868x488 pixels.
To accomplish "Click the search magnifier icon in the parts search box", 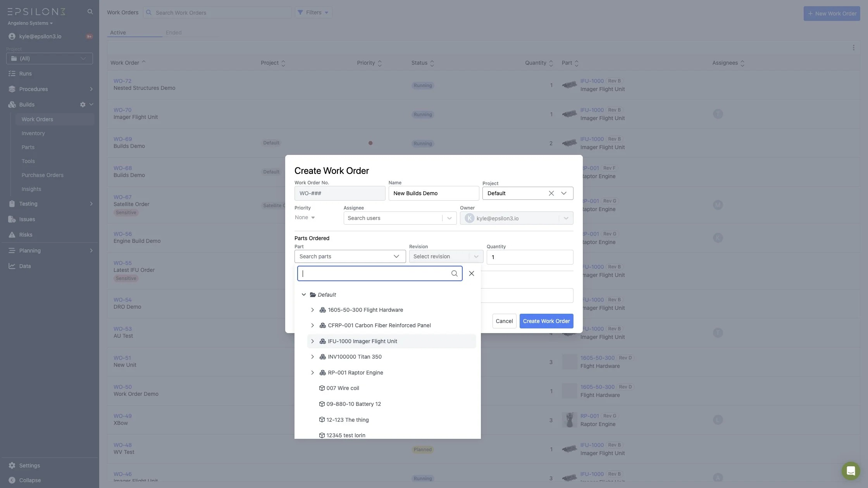I will 454,273.
